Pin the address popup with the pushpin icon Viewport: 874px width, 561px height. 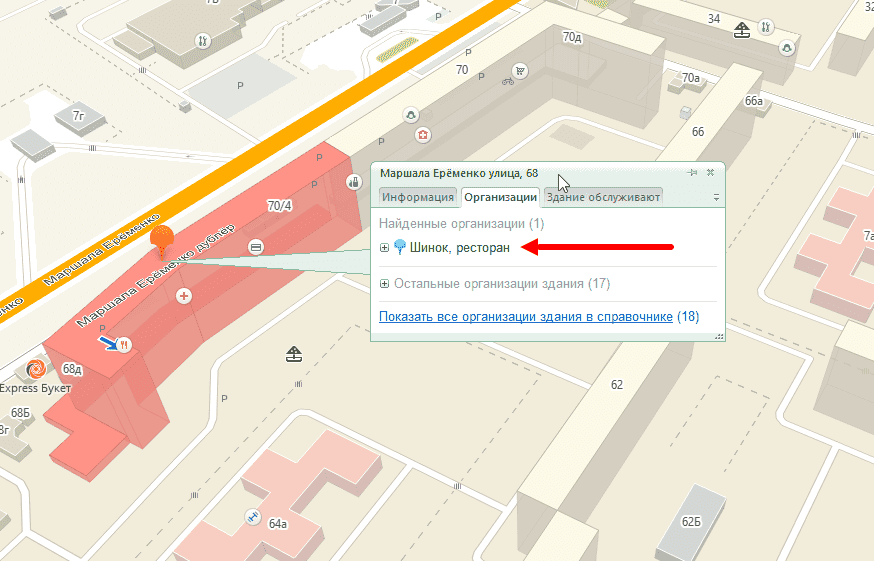692,173
